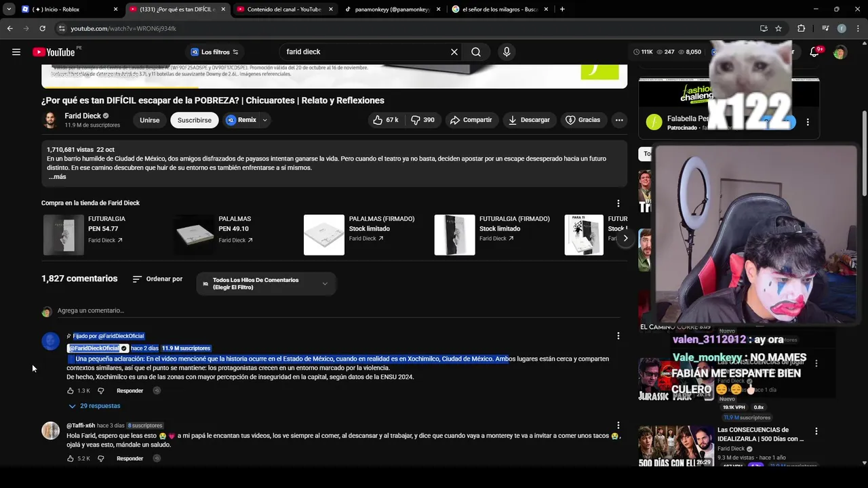This screenshot has width=868, height=488.
Task: Click the Unirse button
Action: point(149,120)
